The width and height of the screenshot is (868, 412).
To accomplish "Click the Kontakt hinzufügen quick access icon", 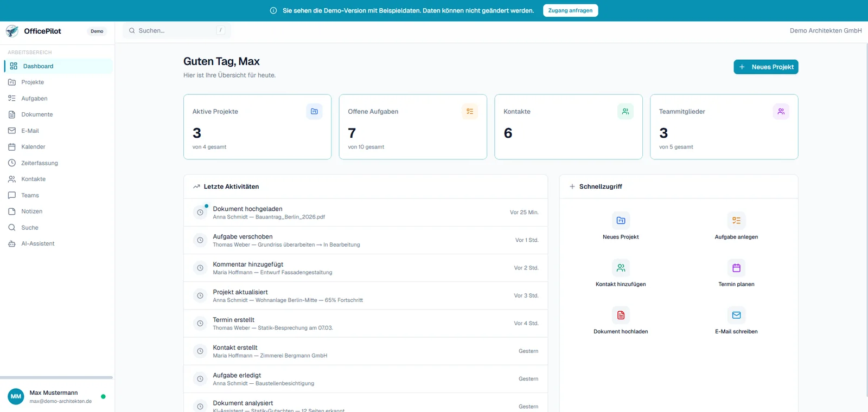I will [x=621, y=268].
